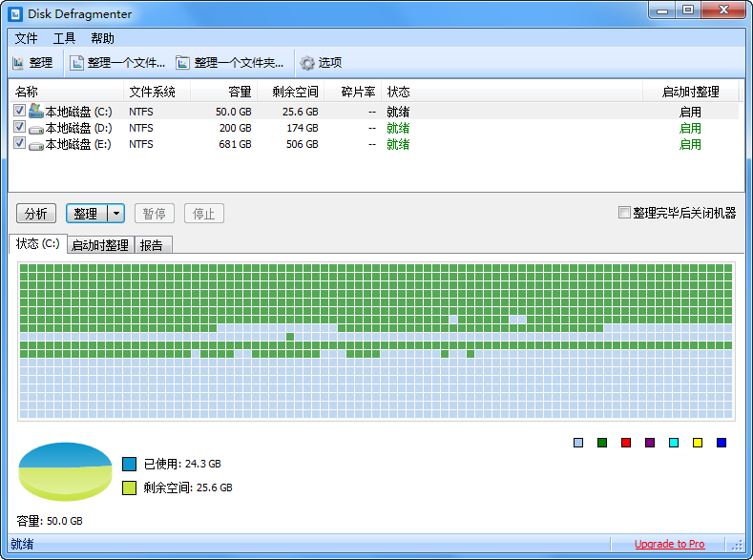Image resolution: width=753 pixels, height=560 pixels.
Task: Click the purple legend swatch
Action: pos(650,443)
